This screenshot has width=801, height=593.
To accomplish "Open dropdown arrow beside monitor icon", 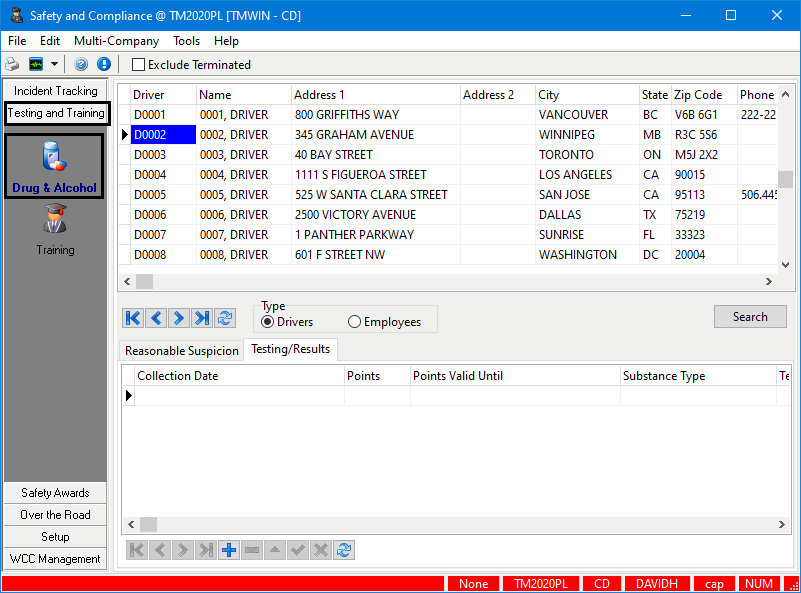I will tap(54, 64).
